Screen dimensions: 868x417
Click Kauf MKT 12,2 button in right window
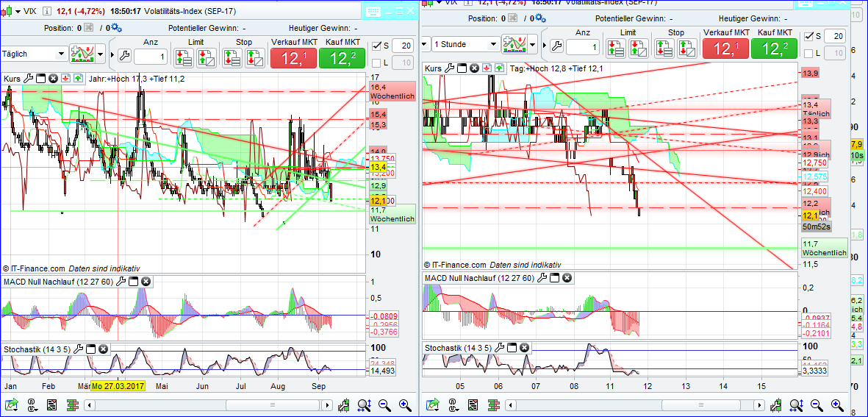[774, 49]
